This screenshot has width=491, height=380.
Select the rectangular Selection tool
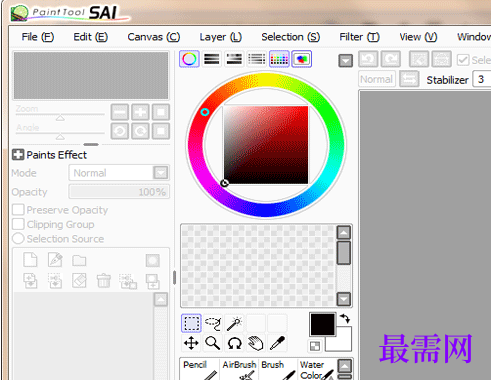pos(191,323)
